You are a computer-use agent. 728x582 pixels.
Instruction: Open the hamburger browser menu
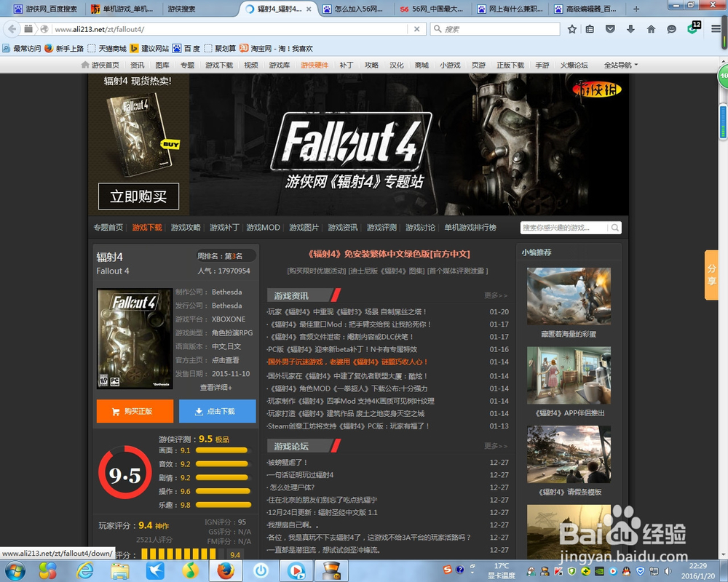(716, 29)
